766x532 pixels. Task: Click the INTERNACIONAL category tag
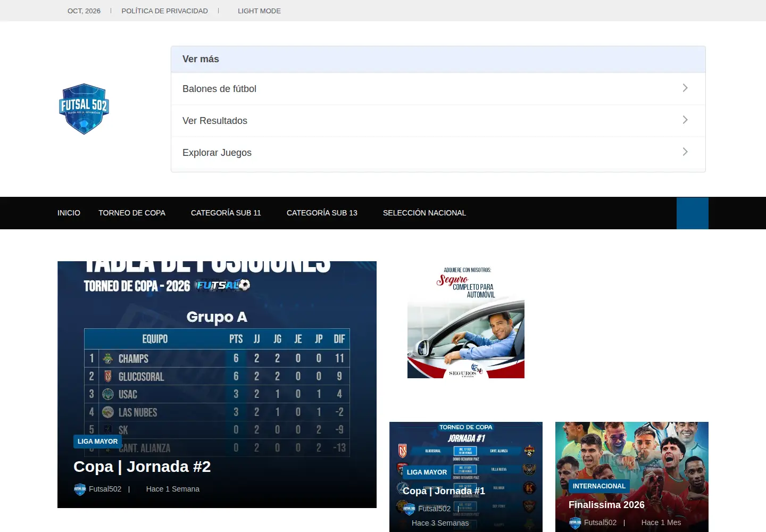coord(599,486)
